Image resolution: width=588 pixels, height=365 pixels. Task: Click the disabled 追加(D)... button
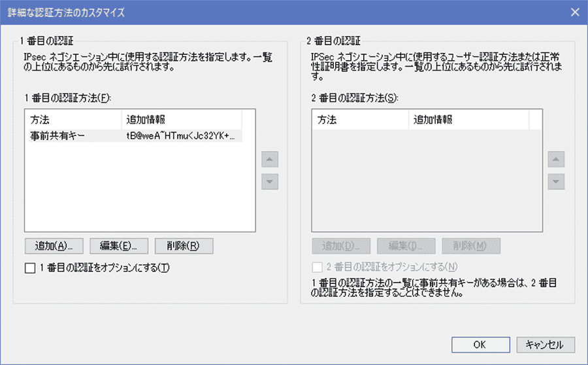click(341, 246)
